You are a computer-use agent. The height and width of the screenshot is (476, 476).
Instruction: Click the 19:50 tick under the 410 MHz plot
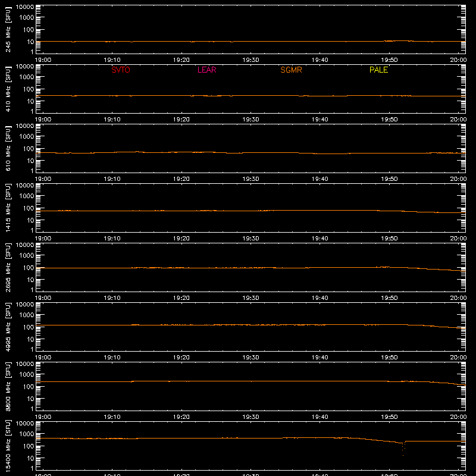(x=389, y=120)
